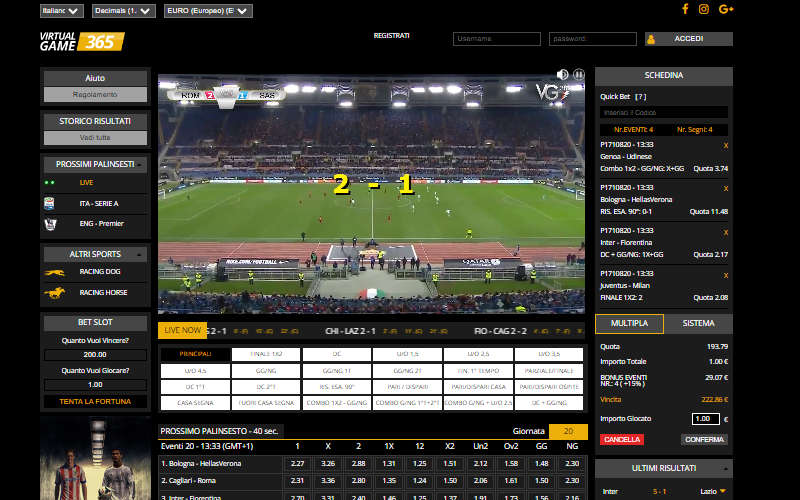800x500 pixels.
Task: Click Vedi tutte results button
Action: pyautogui.click(x=95, y=138)
